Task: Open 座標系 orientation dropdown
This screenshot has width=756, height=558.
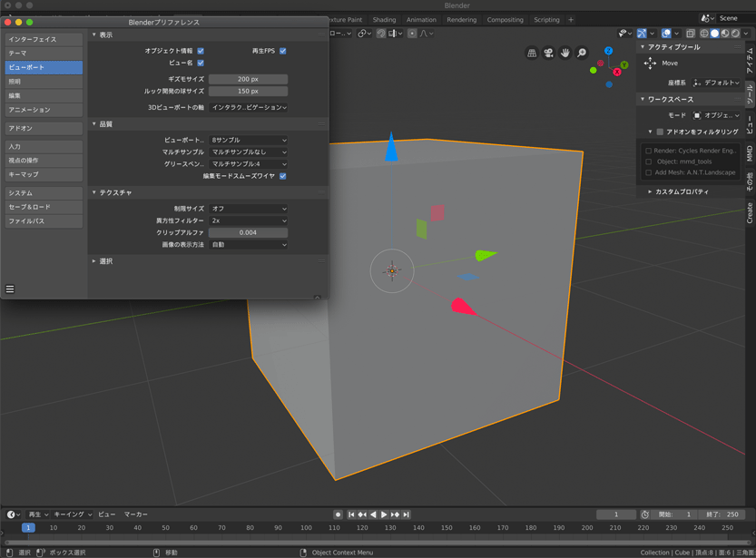Action: pos(716,83)
